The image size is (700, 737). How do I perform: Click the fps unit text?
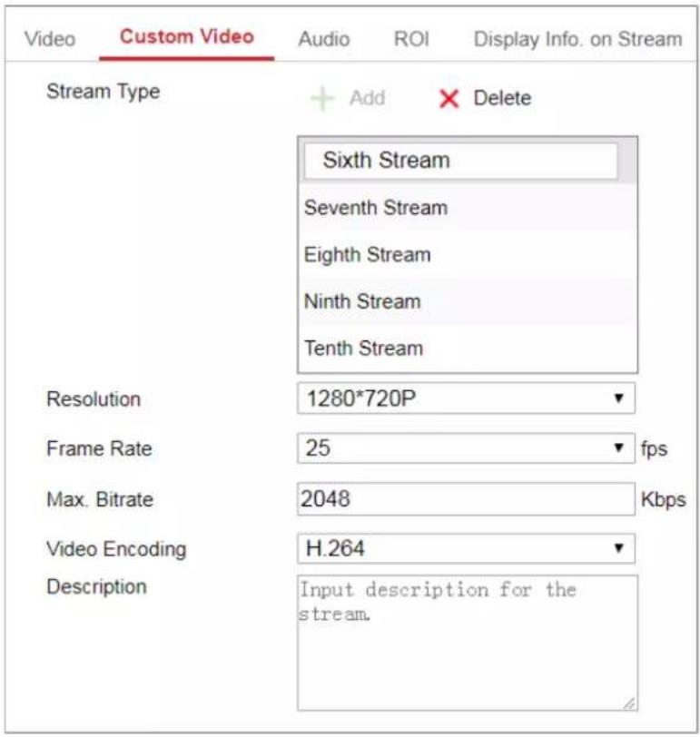click(654, 449)
